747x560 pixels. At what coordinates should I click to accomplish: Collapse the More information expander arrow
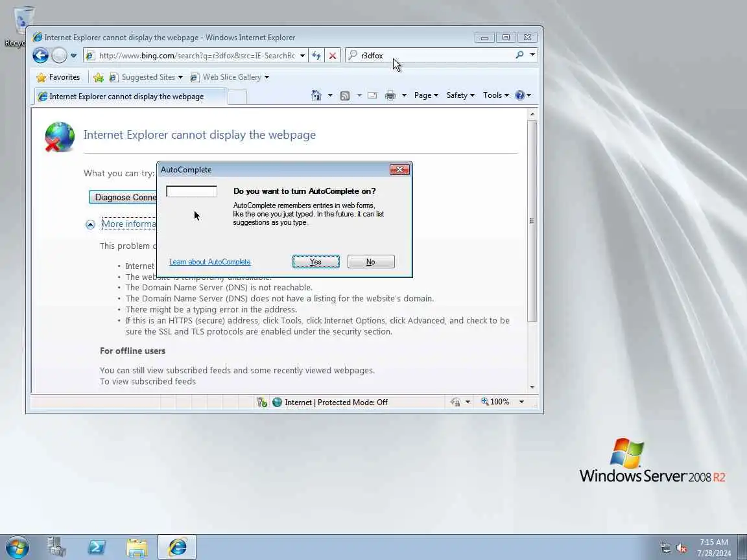tap(90, 224)
